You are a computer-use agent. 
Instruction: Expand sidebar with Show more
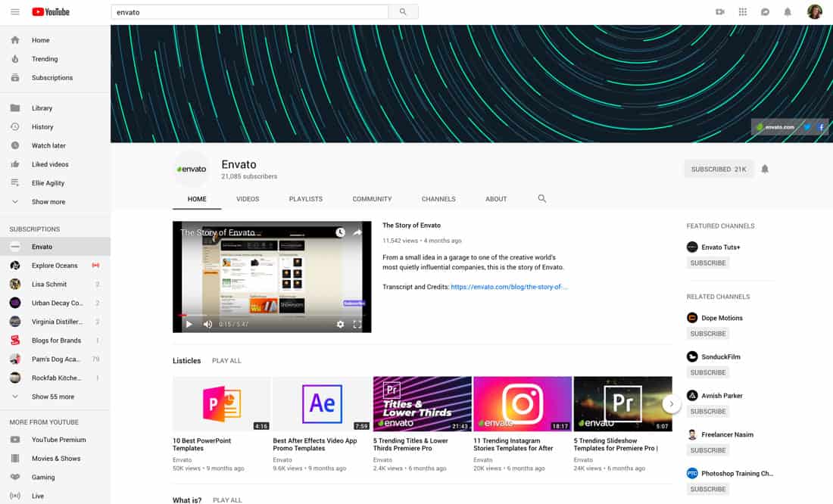click(48, 202)
